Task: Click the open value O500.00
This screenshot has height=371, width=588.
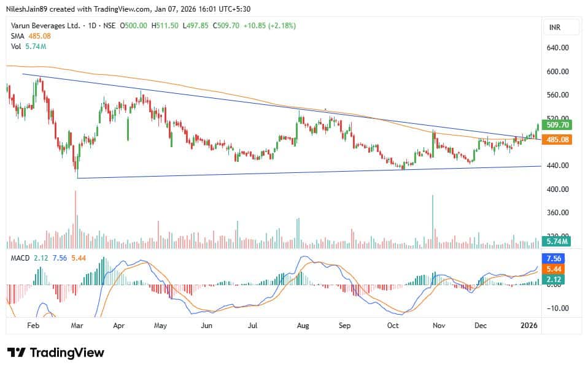Action: (x=134, y=26)
